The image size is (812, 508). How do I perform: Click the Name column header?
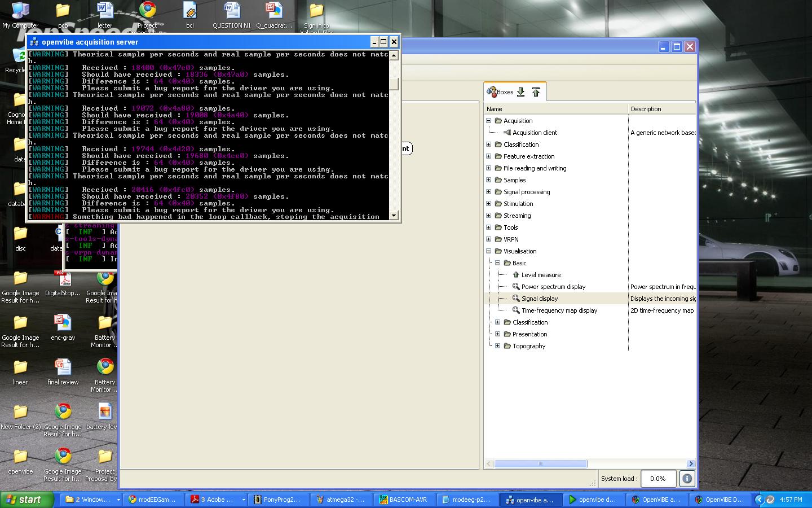pyautogui.click(x=556, y=109)
